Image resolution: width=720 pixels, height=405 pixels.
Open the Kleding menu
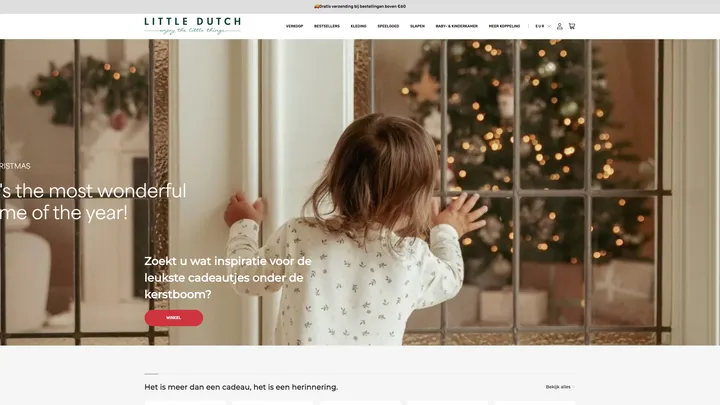(359, 26)
